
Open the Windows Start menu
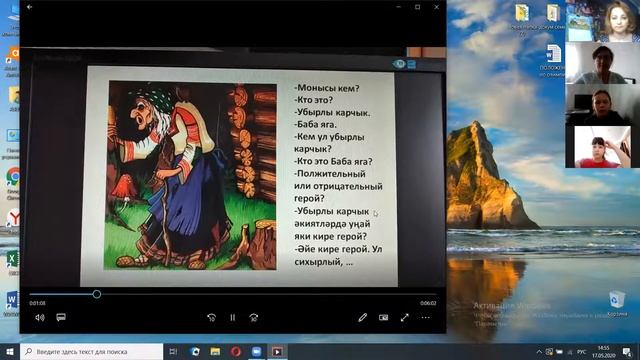(x=10, y=351)
